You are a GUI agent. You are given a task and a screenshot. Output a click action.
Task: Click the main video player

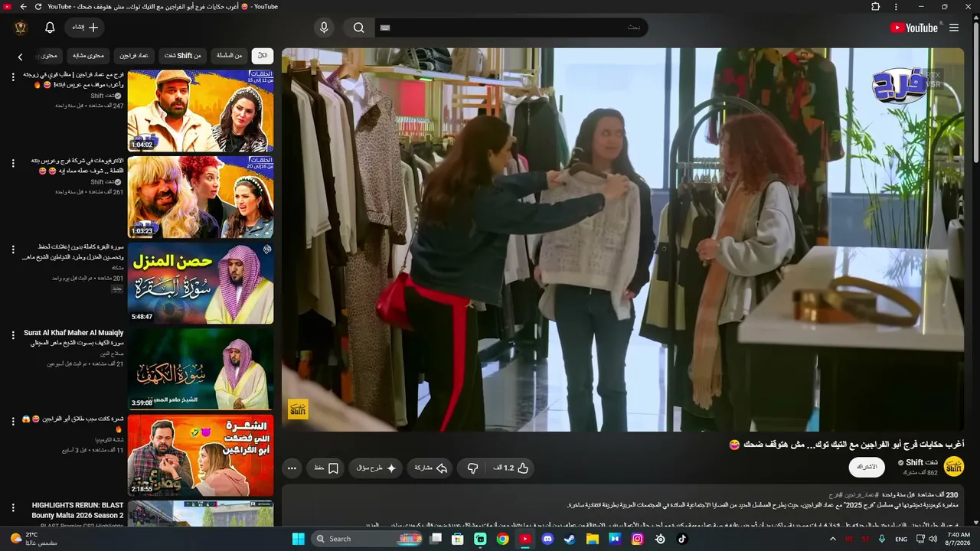(622, 240)
